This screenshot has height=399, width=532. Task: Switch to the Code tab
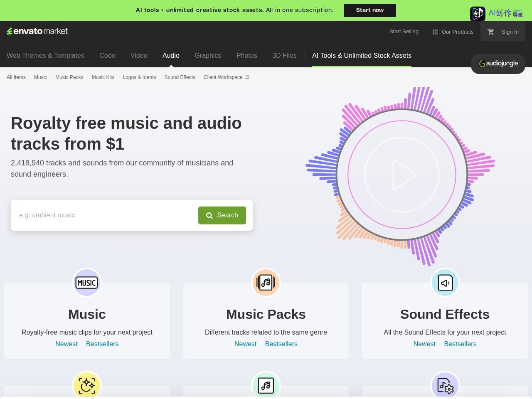pos(107,56)
